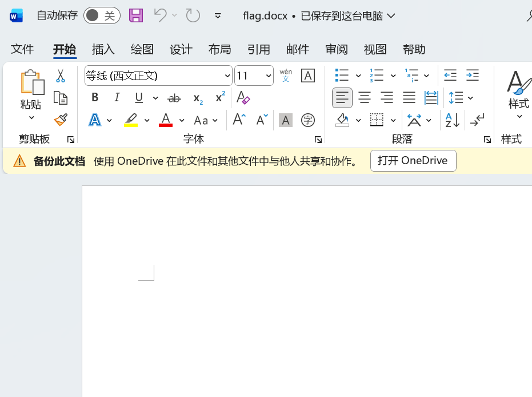Open the font name dropdown
The image size is (532, 397).
[x=227, y=76]
